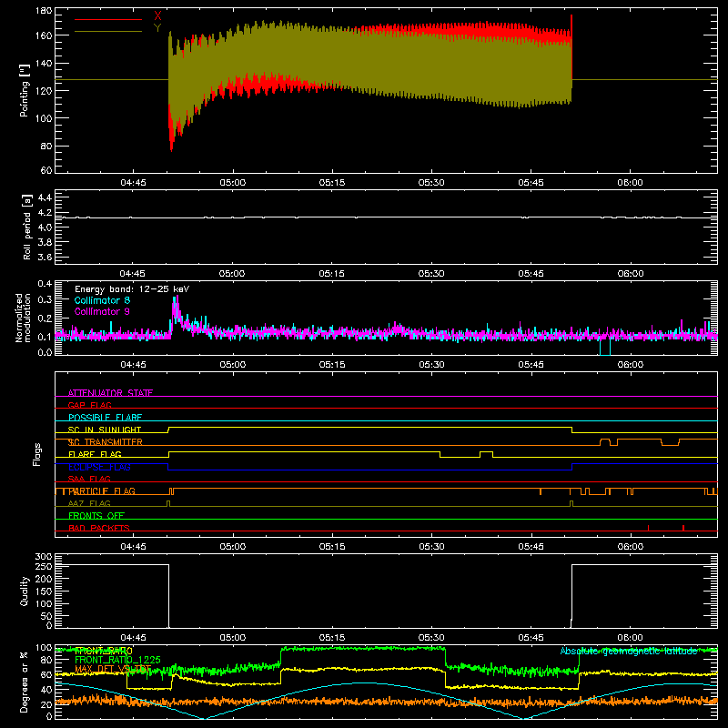Select the red legend line beside X
This screenshot has height=728, width=728.
point(108,19)
